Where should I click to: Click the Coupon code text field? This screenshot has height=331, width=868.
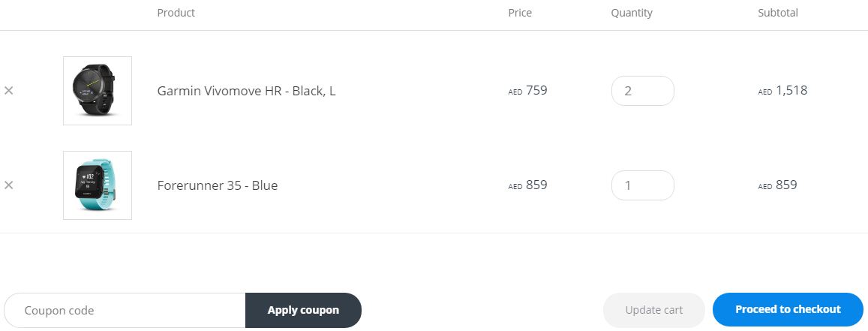(x=125, y=310)
